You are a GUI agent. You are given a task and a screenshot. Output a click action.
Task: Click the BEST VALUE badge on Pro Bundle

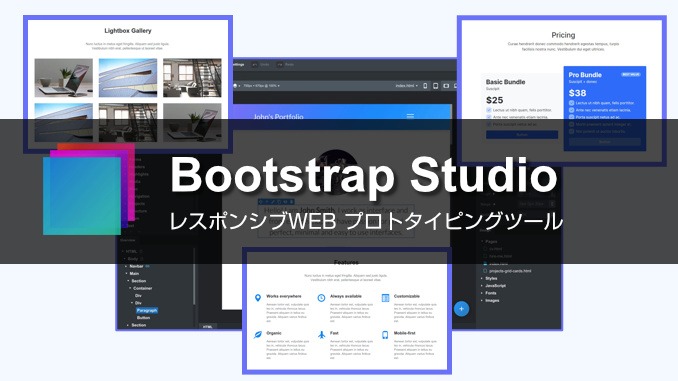pyautogui.click(x=631, y=74)
